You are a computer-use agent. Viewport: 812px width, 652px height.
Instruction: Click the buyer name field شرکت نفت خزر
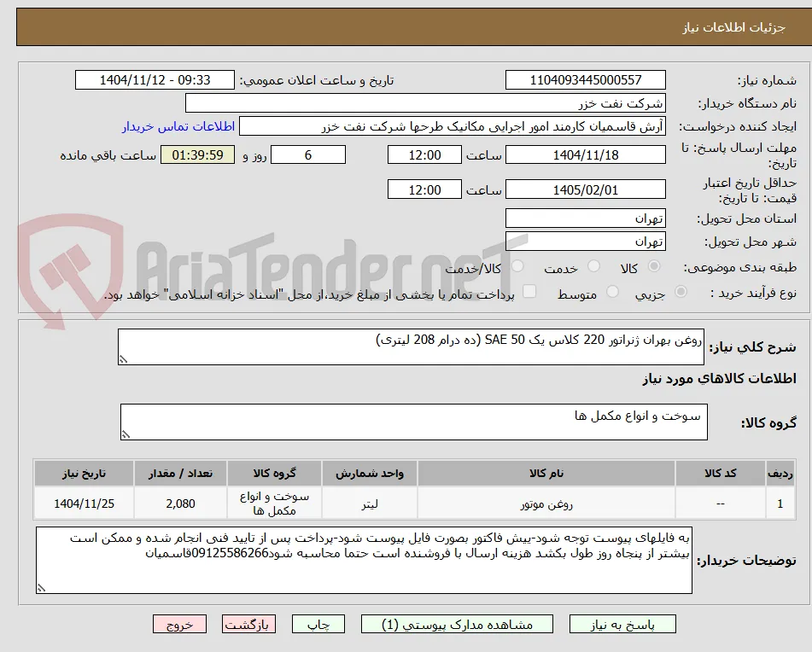(x=425, y=103)
